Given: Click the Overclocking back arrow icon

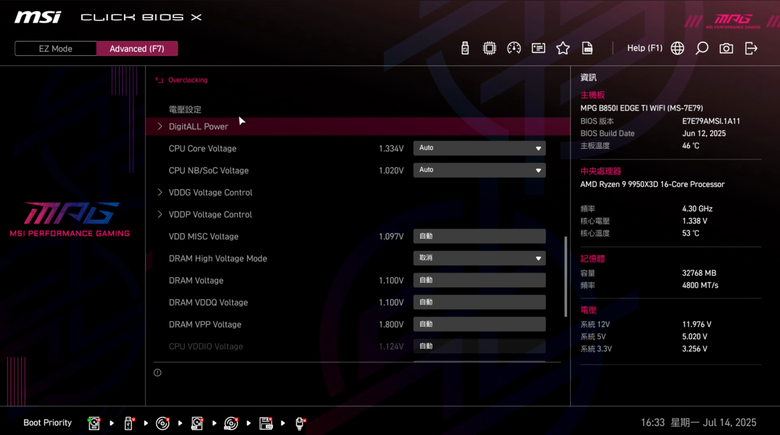Looking at the screenshot, I should (x=159, y=80).
